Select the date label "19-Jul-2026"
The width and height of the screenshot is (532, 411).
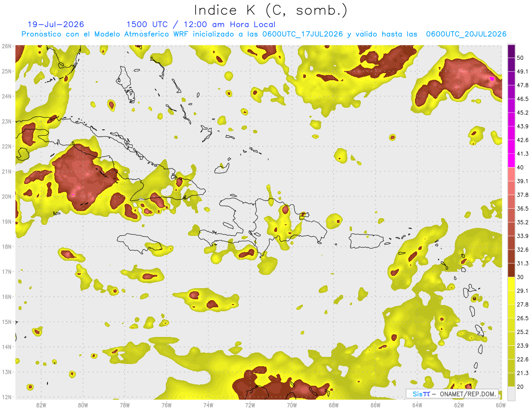56,24
